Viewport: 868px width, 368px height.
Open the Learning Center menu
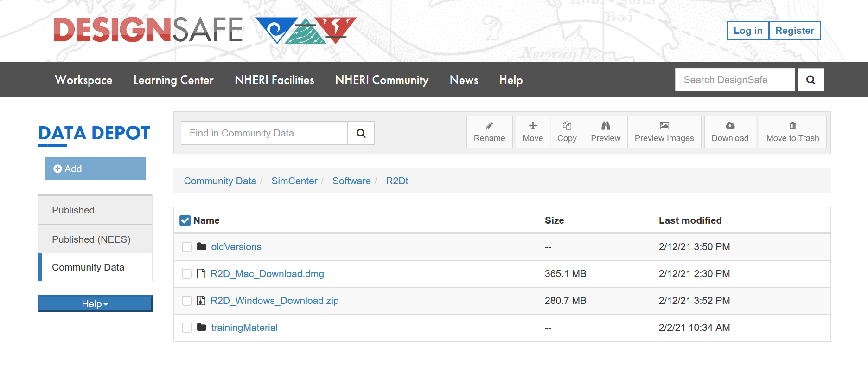[173, 80]
